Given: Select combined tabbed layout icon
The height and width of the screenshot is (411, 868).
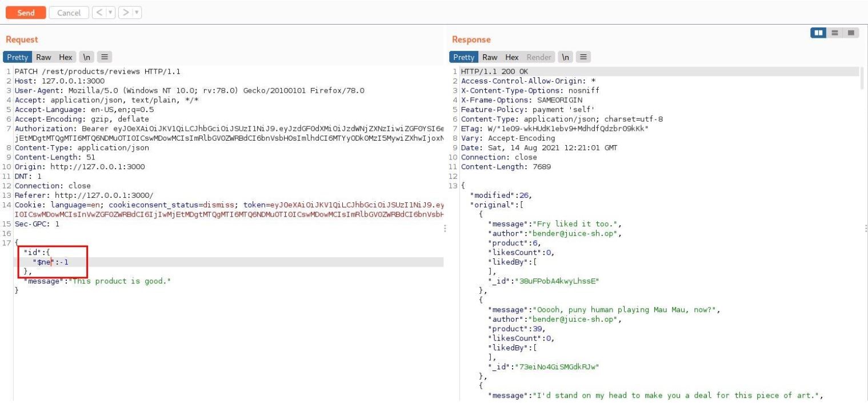Looking at the screenshot, I should (x=851, y=33).
